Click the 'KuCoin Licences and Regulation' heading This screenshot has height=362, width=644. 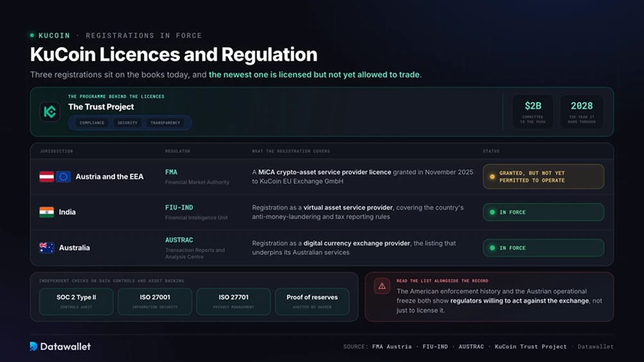point(174,55)
